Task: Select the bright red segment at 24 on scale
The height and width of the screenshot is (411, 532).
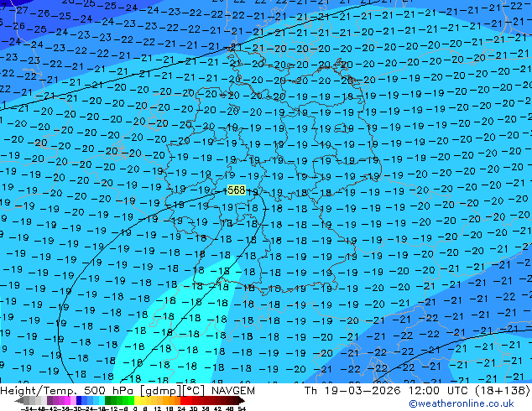Action: tap(183, 401)
